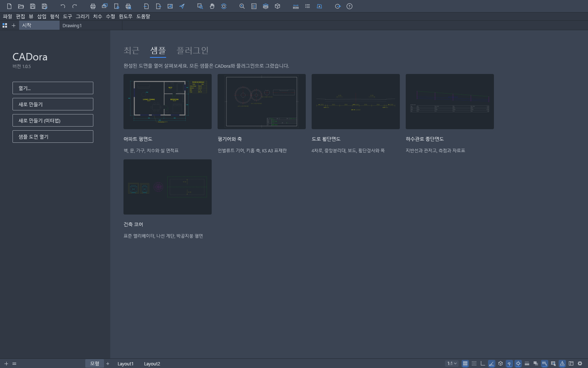Click the Undo arrow icon
Viewport: 588px width, 368px height.
tap(63, 6)
